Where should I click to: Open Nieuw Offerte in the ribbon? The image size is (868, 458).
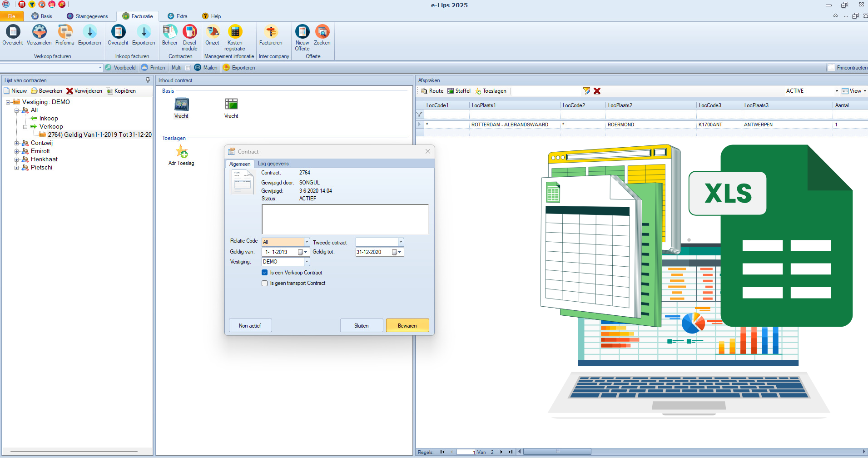[302, 32]
